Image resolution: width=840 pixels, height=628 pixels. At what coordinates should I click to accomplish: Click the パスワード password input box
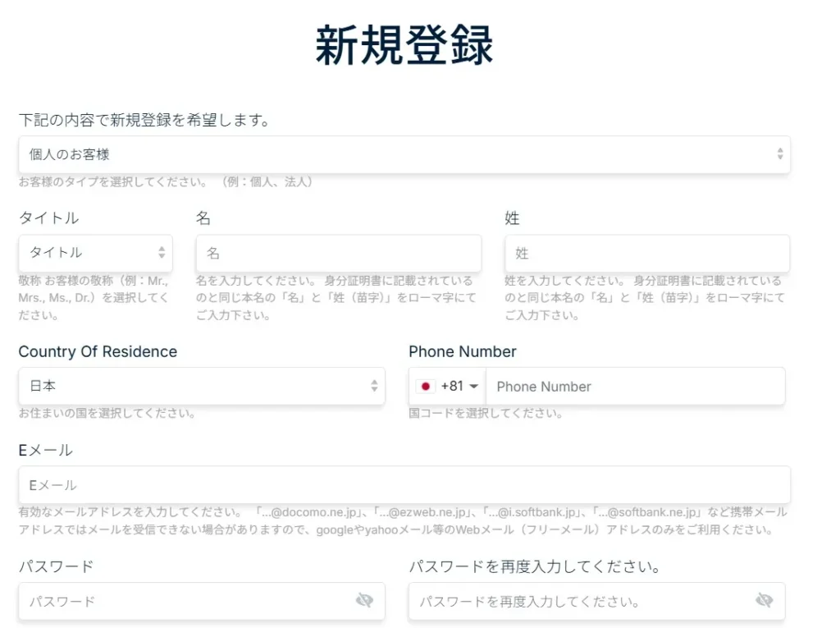tap(180, 601)
